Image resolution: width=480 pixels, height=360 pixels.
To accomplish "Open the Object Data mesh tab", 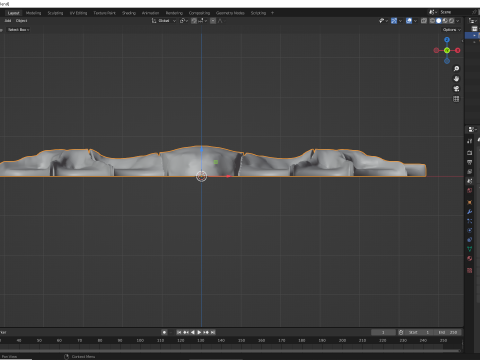I will 470,249.
